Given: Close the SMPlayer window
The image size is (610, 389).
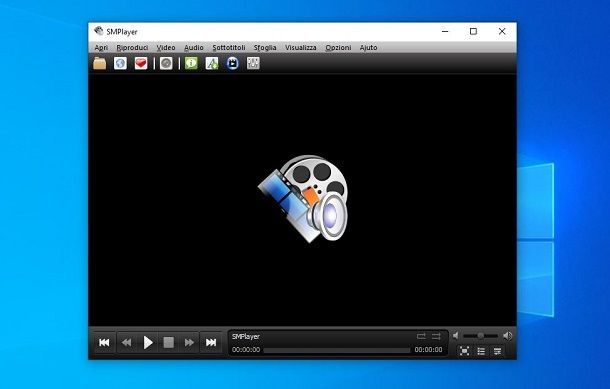Looking at the screenshot, I should point(502,32).
